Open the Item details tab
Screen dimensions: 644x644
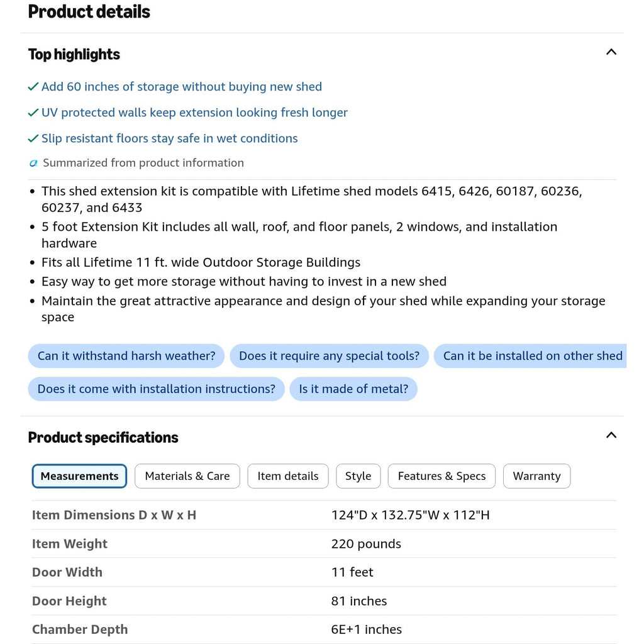pyautogui.click(x=288, y=476)
